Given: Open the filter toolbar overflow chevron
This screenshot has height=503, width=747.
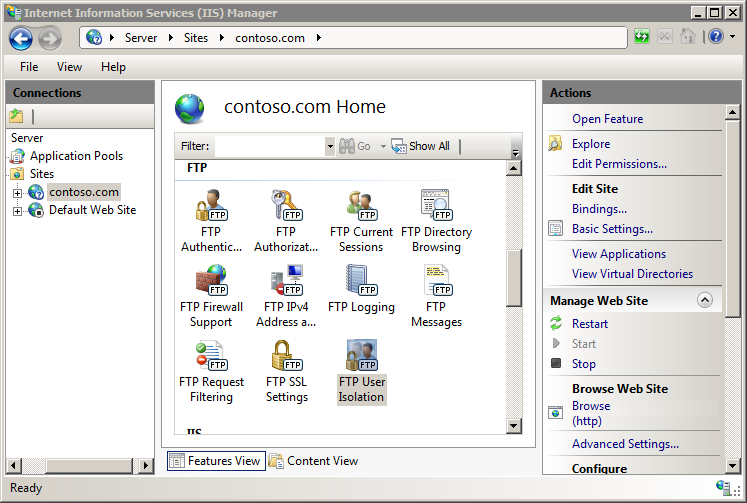Looking at the screenshot, I should click(x=515, y=153).
